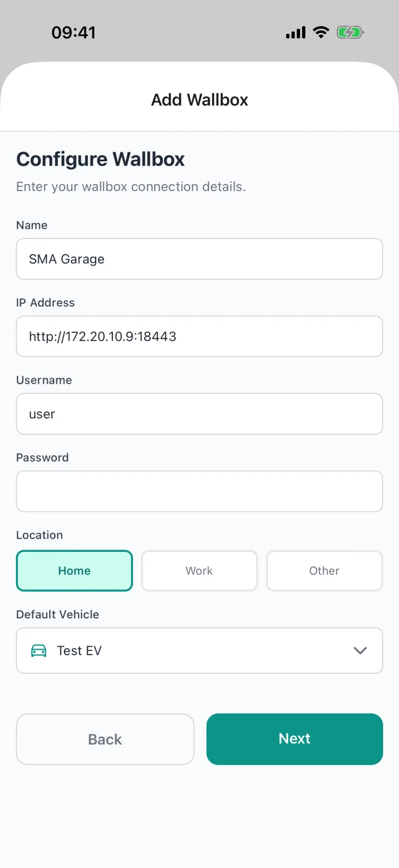Click the IP Address input field

point(199,336)
